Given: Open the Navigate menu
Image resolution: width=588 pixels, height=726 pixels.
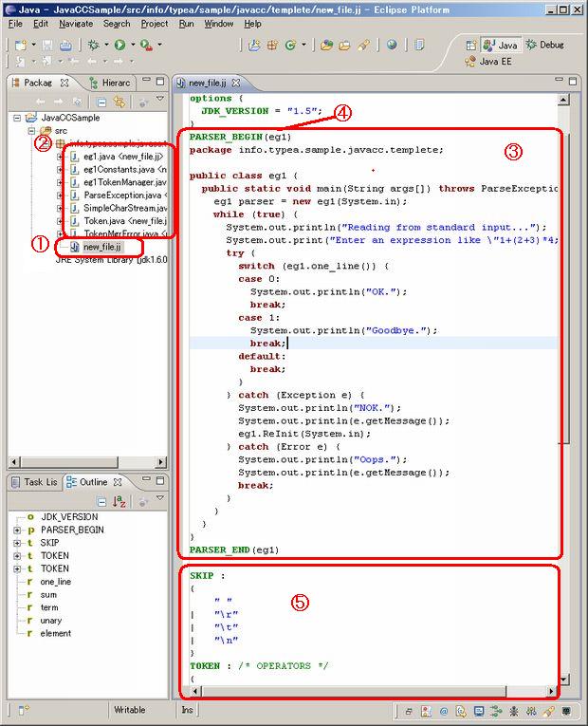Looking at the screenshot, I should click(76, 23).
